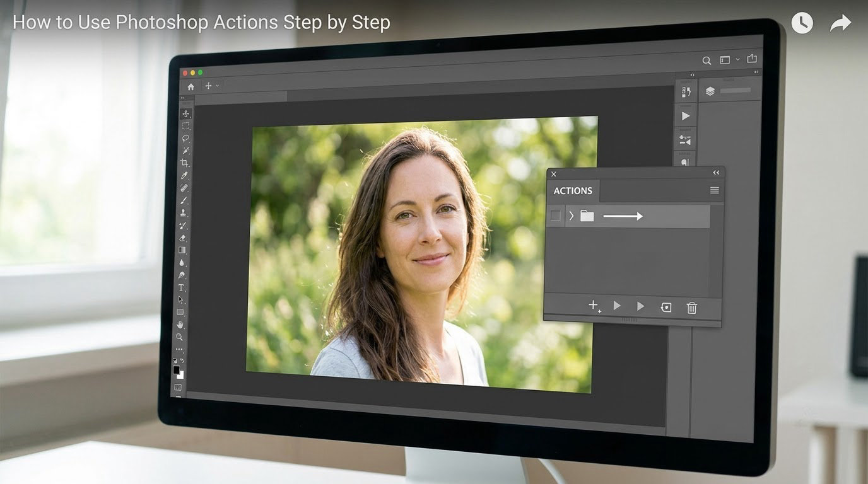Screen dimensions: 868x484
Task: Expand the action set folder chevron
Action: (571, 216)
